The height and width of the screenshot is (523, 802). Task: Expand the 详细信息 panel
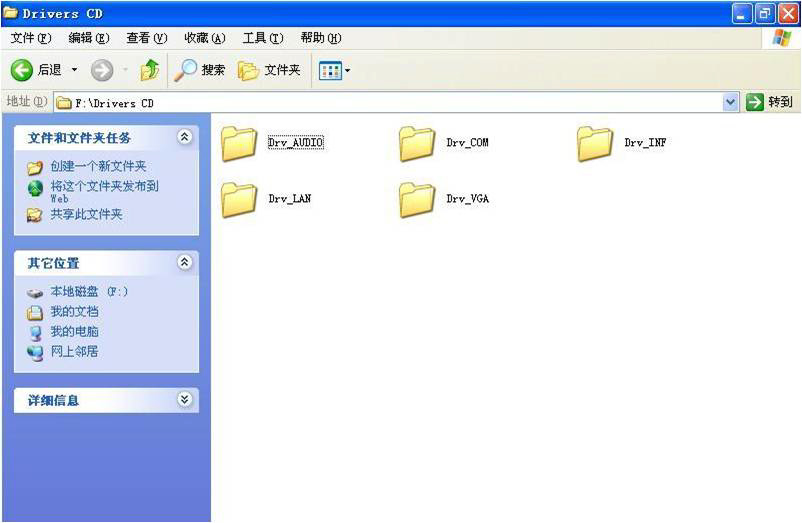point(184,399)
